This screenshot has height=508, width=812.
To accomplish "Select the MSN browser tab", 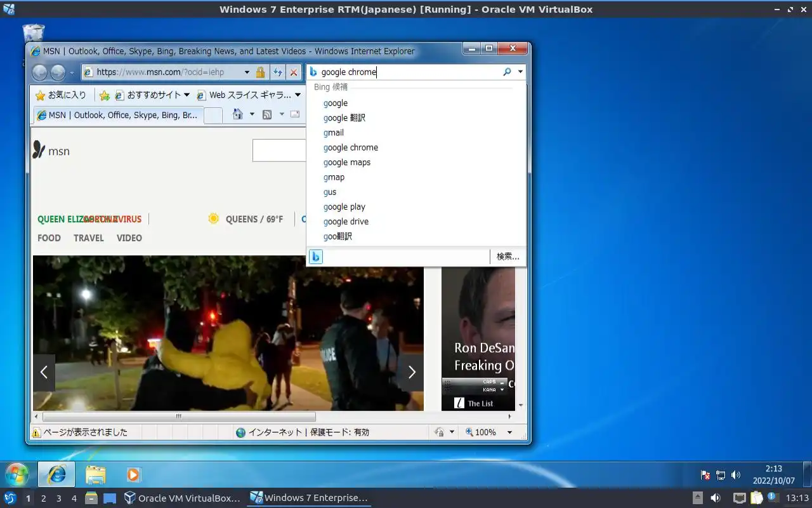I will coord(118,115).
